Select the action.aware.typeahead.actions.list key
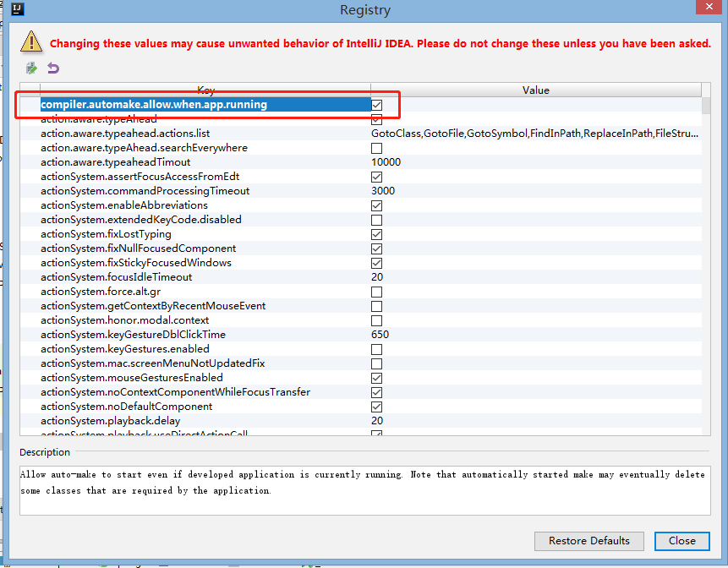 click(125, 134)
